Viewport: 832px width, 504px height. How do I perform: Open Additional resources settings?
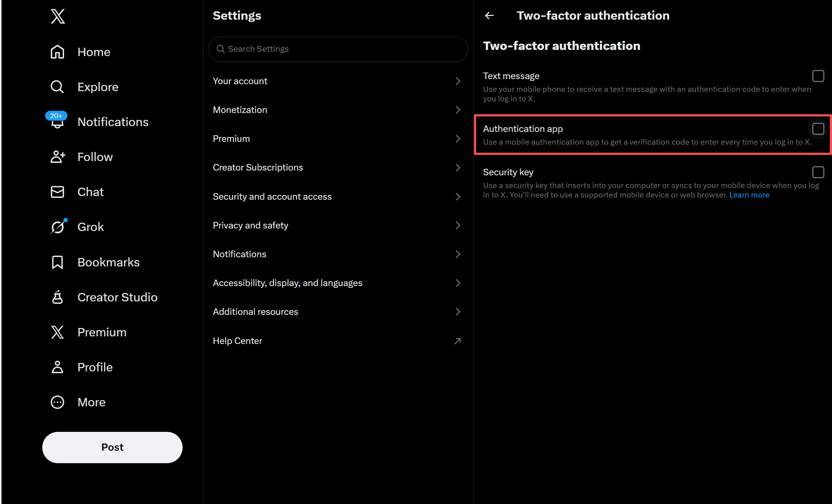(x=338, y=312)
